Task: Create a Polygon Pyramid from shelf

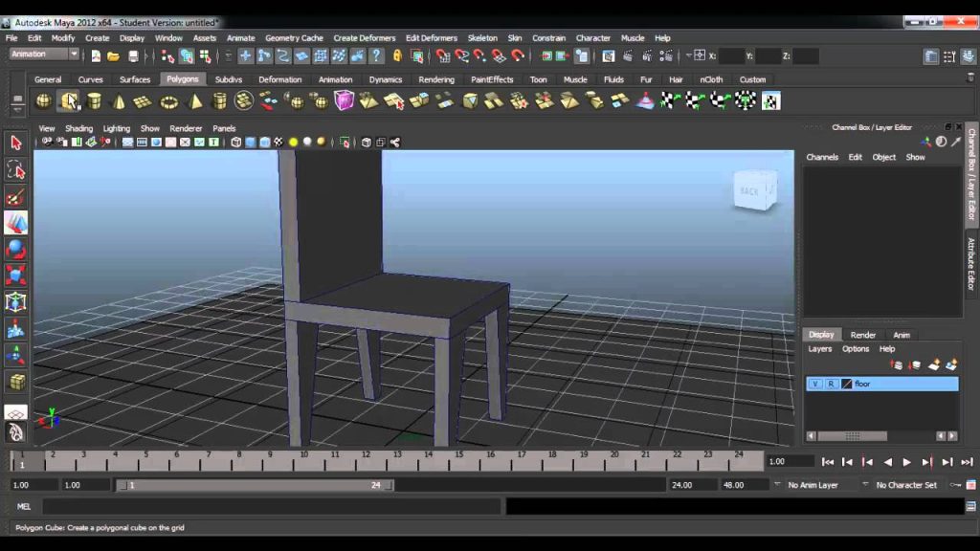Action: pos(195,100)
